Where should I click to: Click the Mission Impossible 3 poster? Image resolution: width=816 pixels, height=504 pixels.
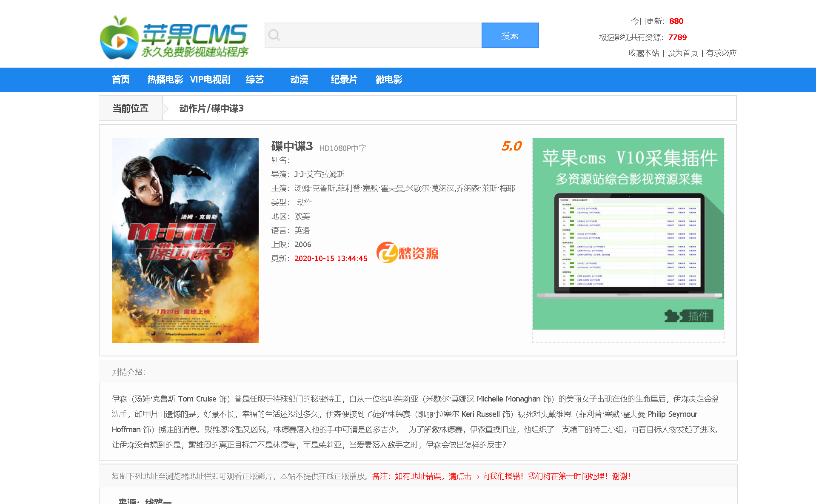coord(185,240)
